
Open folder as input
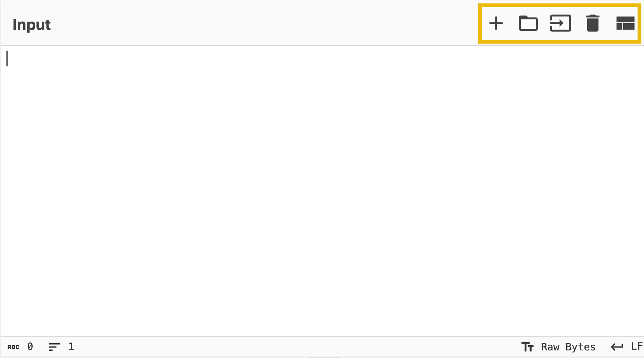[x=528, y=24]
